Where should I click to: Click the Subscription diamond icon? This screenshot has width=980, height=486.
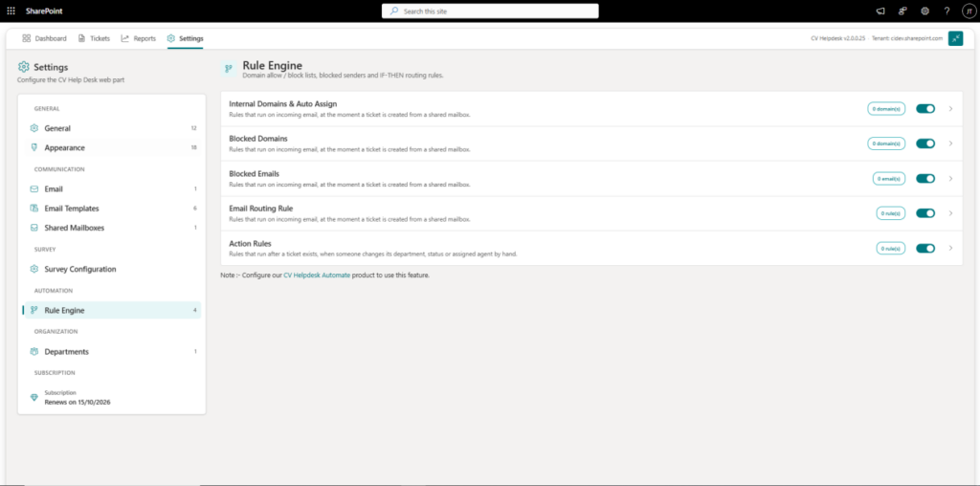(34, 397)
